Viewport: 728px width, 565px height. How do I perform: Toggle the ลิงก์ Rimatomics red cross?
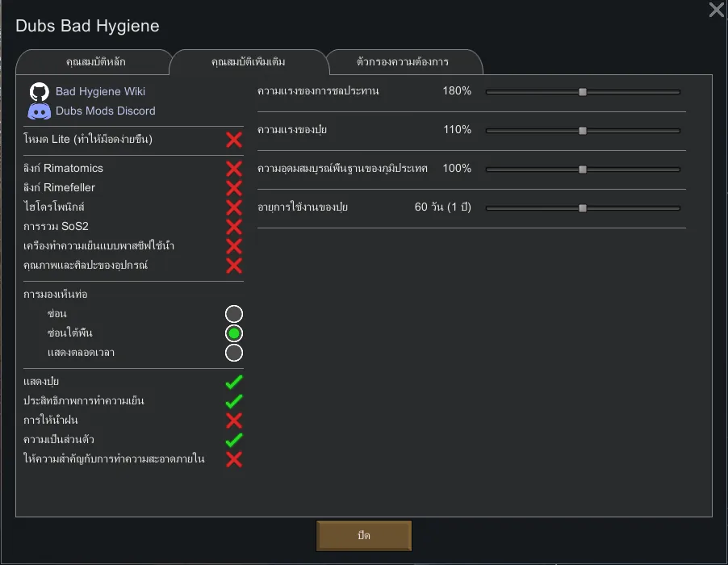[x=234, y=169]
